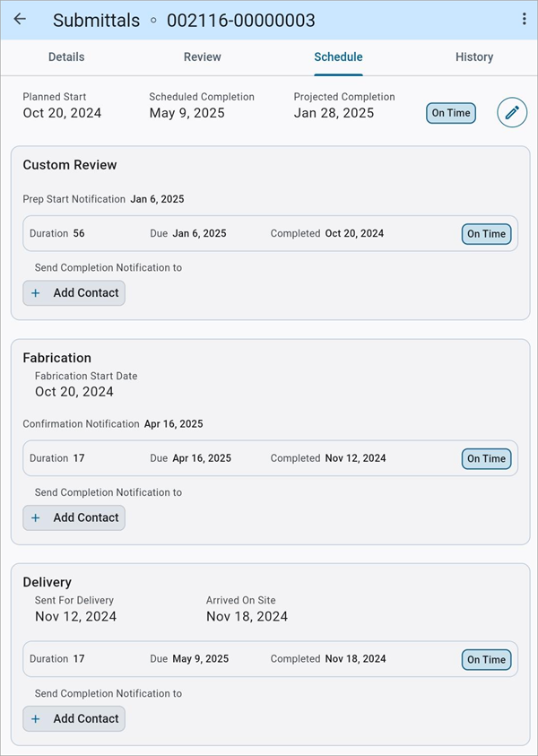This screenshot has height=756, width=538.
Task: Click the plus icon on Delivery Add Contact
Action: 36,718
